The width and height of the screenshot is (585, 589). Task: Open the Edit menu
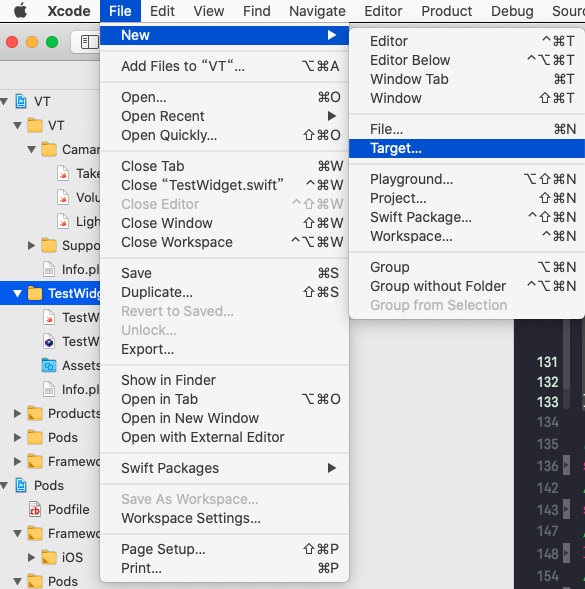pos(162,11)
